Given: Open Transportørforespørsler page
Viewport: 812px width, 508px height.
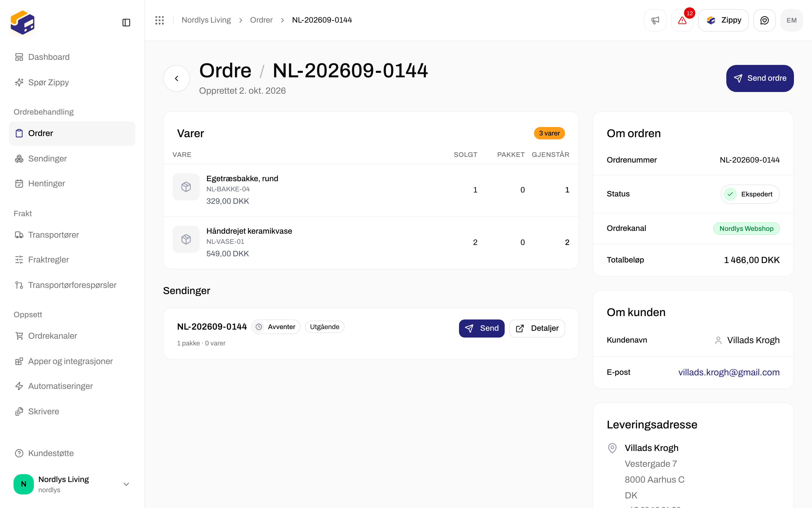Looking at the screenshot, I should pyautogui.click(x=72, y=285).
